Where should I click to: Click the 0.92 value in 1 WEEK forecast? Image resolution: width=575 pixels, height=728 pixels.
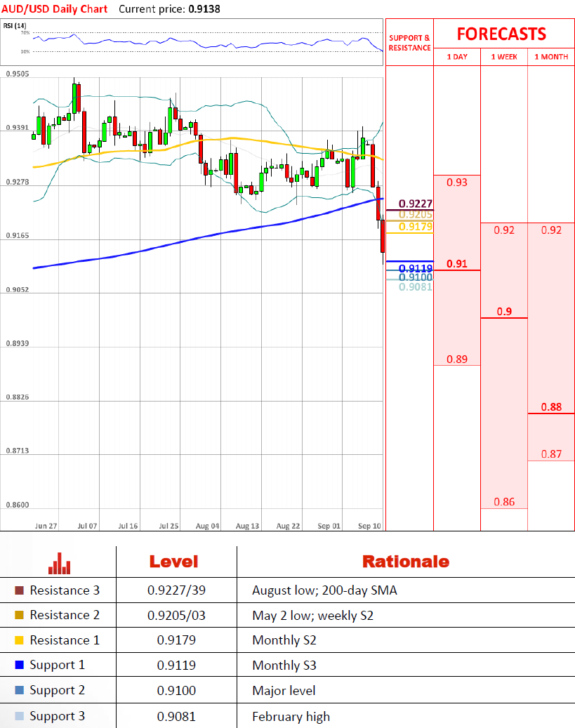504,230
